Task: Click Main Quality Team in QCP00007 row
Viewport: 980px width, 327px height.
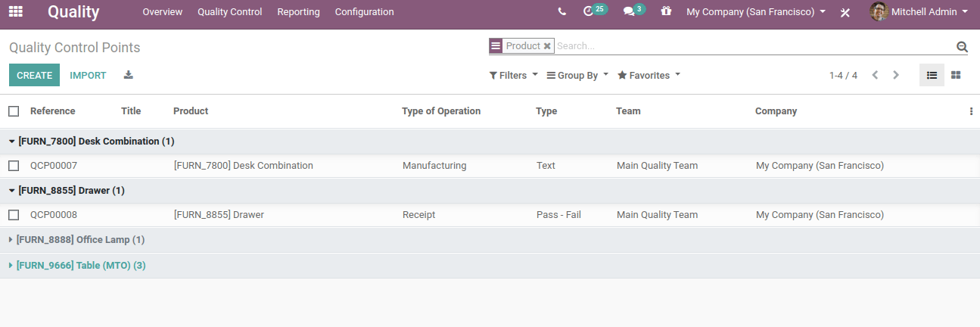Action: (x=657, y=166)
